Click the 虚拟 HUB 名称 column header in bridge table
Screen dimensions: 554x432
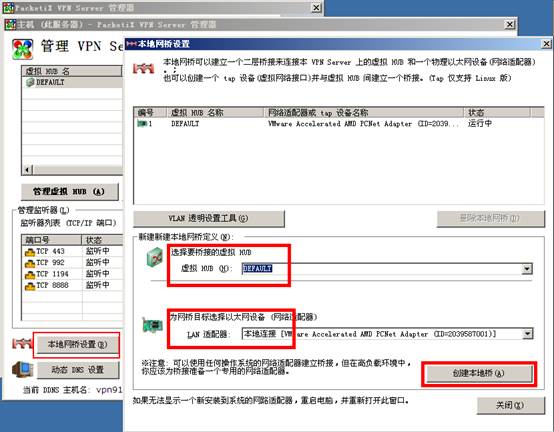coord(214,113)
